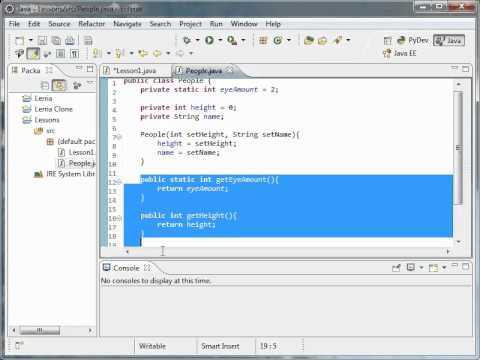Click the Package Explorer horizontal scrollbar thumb
Screen dimensions: 480x360
(x=40, y=330)
